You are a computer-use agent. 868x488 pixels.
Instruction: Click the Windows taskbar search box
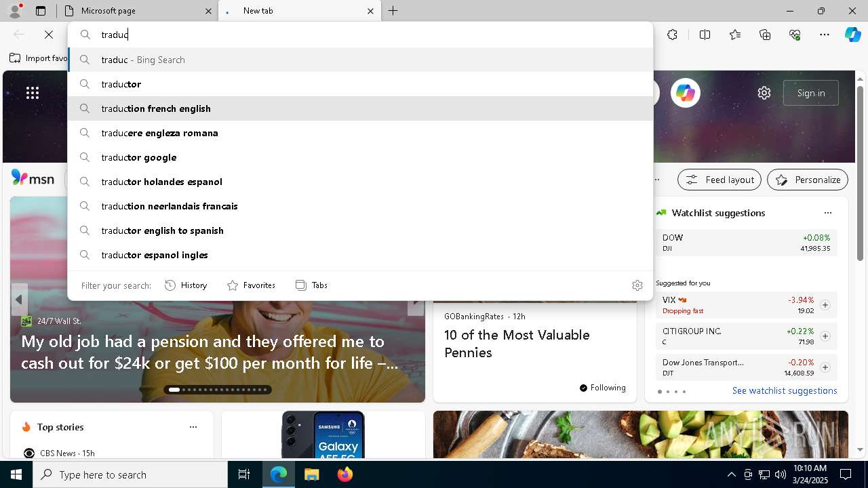click(x=130, y=474)
